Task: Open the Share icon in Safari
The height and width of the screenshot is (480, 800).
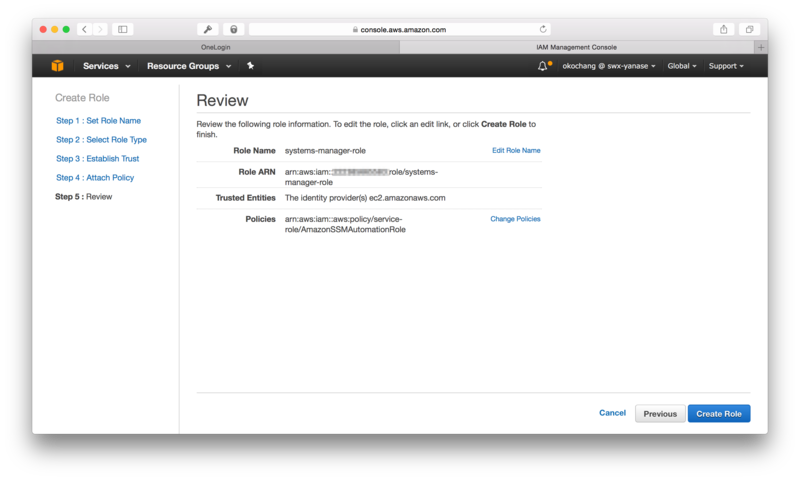Action: coord(723,30)
